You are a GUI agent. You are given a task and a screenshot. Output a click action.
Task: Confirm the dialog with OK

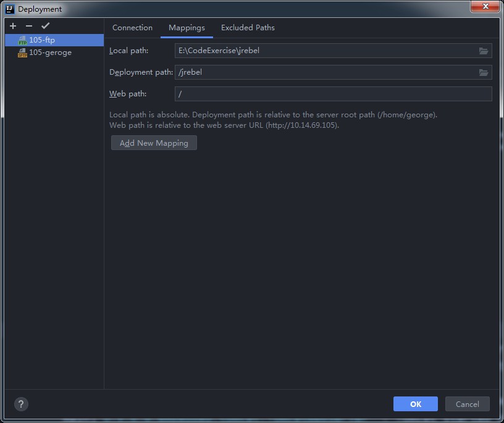click(x=415, y=404)
